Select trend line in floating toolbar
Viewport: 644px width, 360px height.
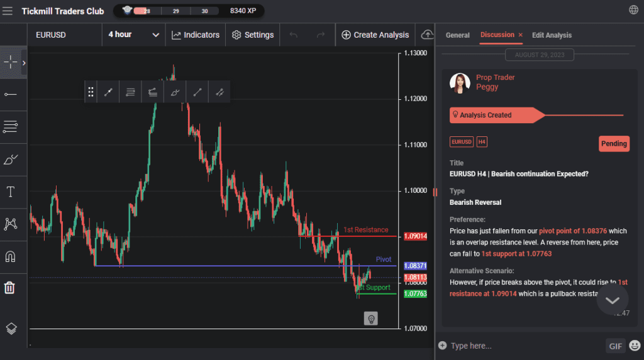108,92
